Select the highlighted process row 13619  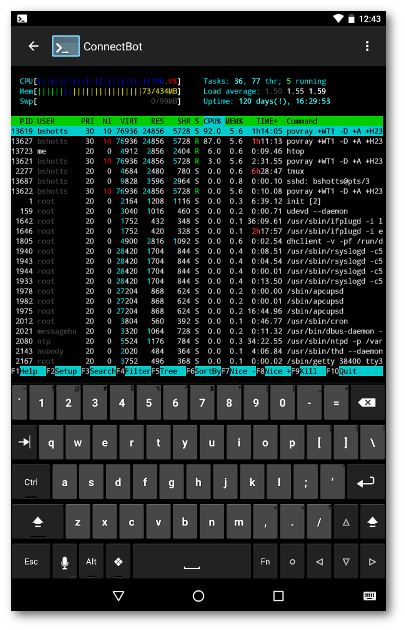click(x=197, y=131)
